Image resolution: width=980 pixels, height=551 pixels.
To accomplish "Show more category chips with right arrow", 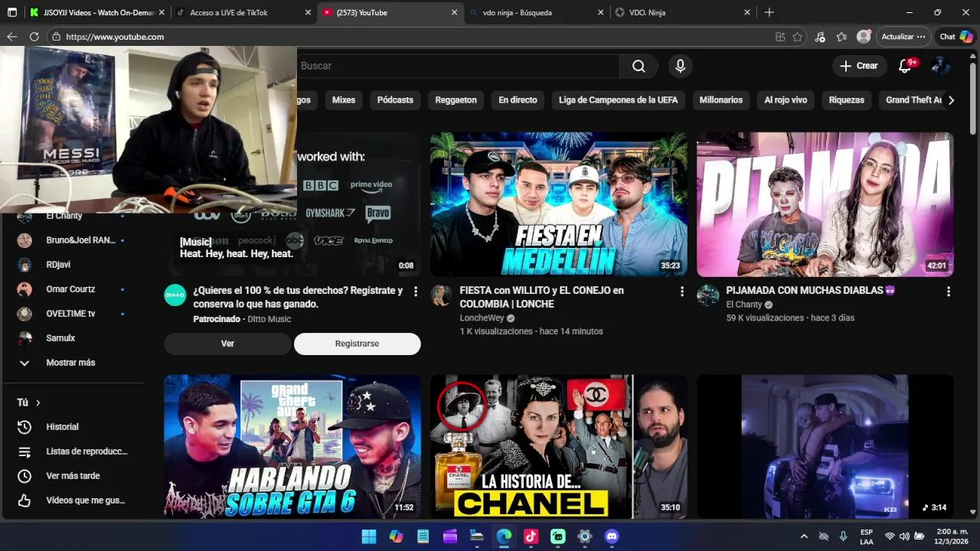I will point(951,100).
